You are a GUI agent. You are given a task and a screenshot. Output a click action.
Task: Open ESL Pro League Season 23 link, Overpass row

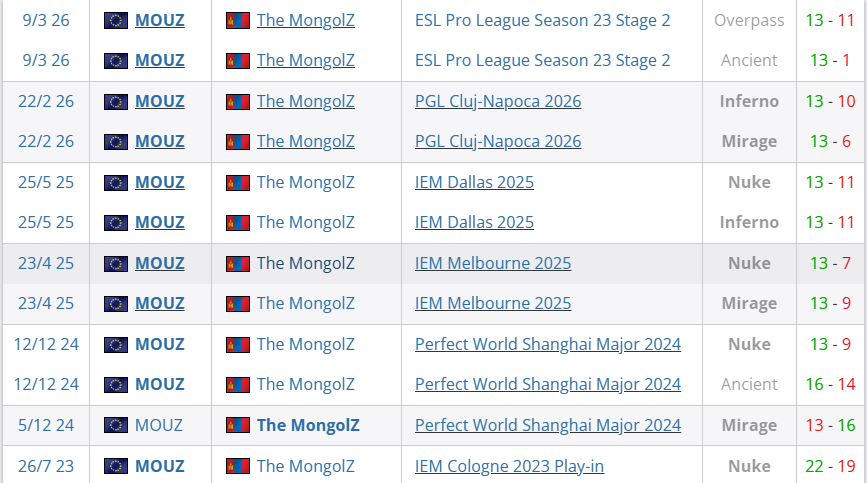point(542,20)
